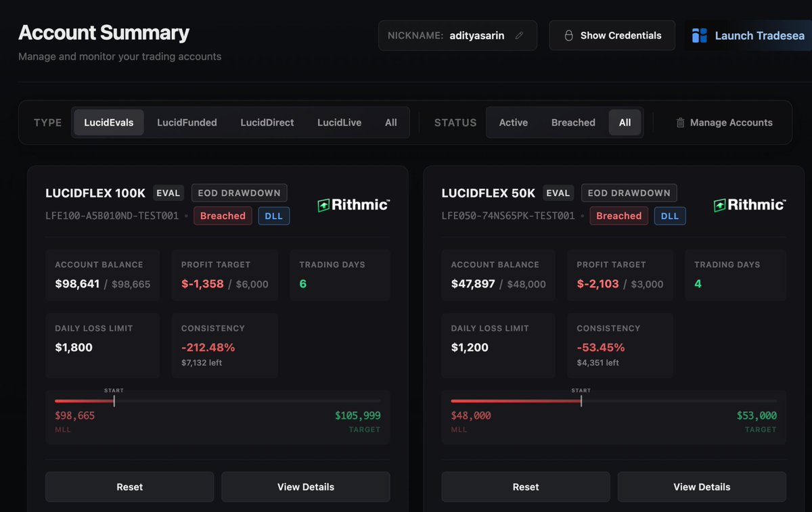Click the lock icon in Show Credentials
This screenshot has width=812, height=512.
568,35
